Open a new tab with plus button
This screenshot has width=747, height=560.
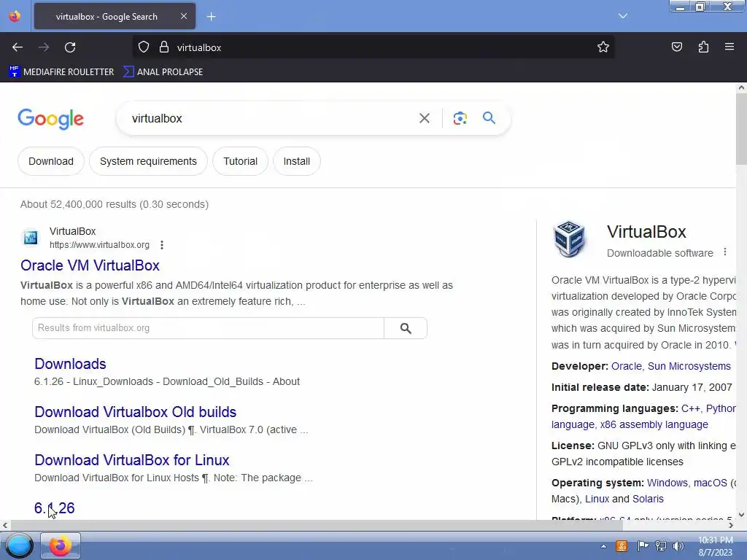point(211,17)
